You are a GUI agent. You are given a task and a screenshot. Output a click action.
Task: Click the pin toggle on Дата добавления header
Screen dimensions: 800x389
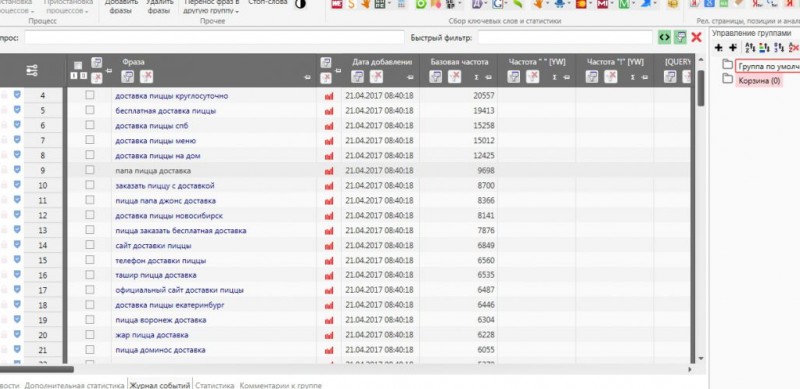pos(411,78)
